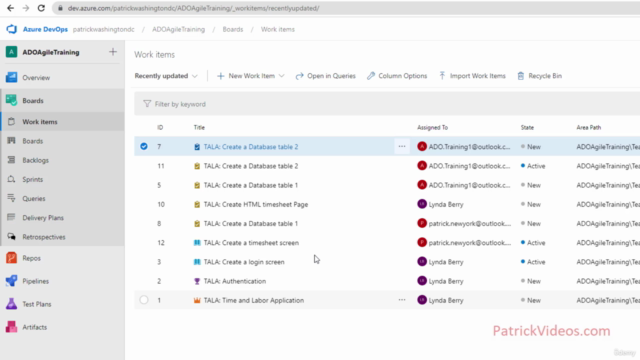The image size is (640, 360).
Task: Click task icon for HTML timesheet Page
Action: pyautogui.click(x=197, y=204)
